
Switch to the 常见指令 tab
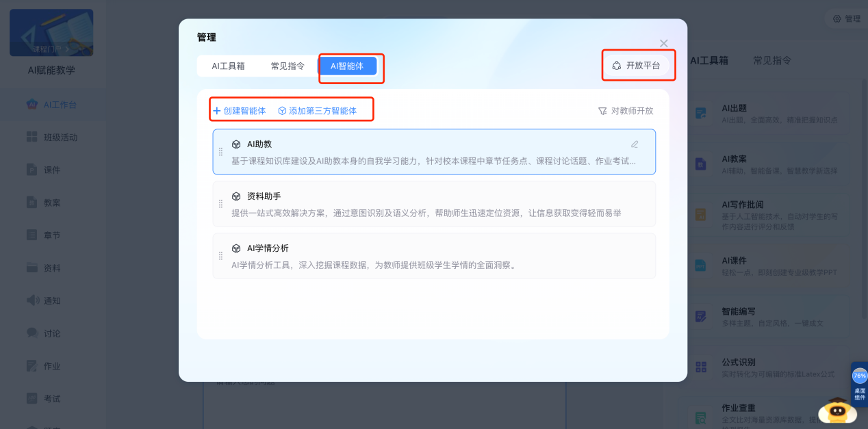[x=288, y=66]
